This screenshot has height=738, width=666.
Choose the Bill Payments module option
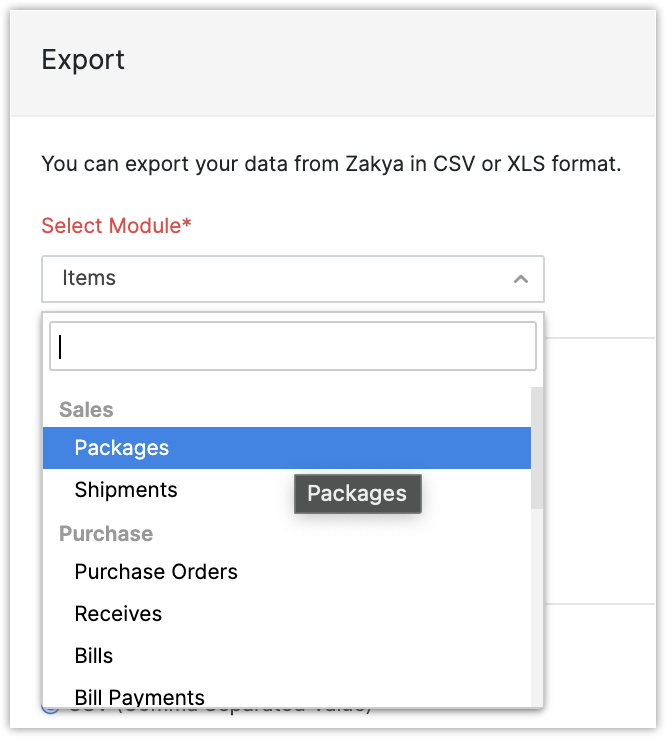(140, 696)
